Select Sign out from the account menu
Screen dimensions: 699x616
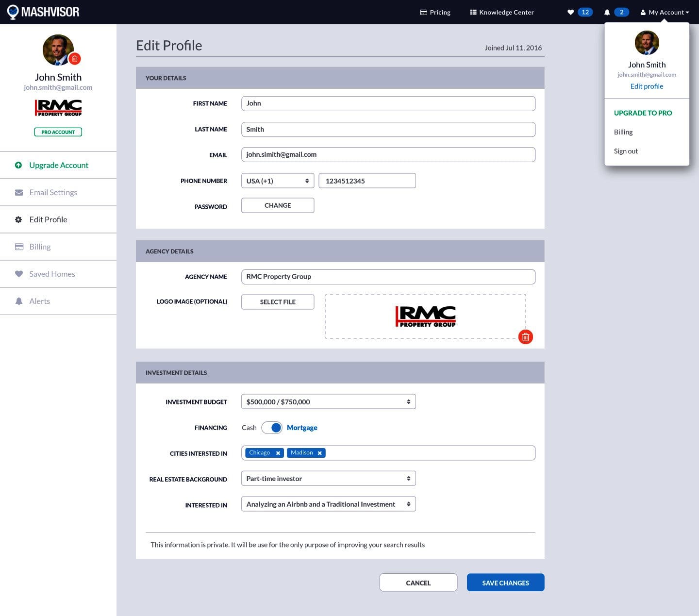(x=626, y=151)
